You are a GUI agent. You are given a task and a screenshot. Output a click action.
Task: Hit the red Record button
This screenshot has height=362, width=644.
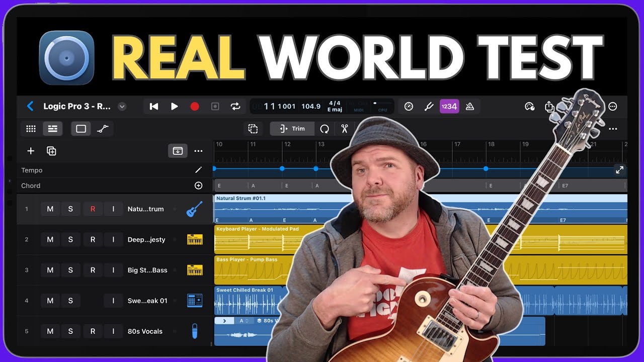tap(195, 107)
